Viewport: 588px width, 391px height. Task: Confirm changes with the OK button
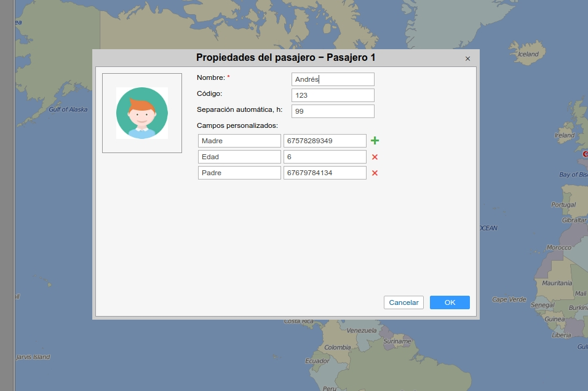[x=450, y=302]
